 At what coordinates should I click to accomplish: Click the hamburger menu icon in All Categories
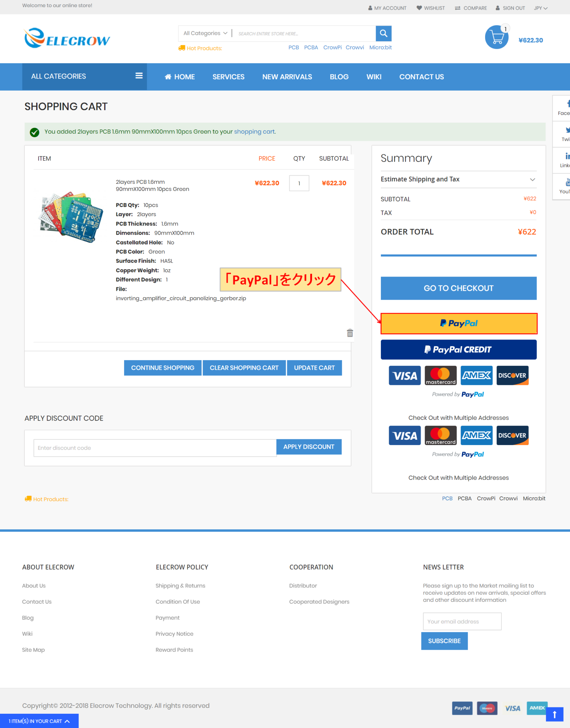[x=139, y=76]
